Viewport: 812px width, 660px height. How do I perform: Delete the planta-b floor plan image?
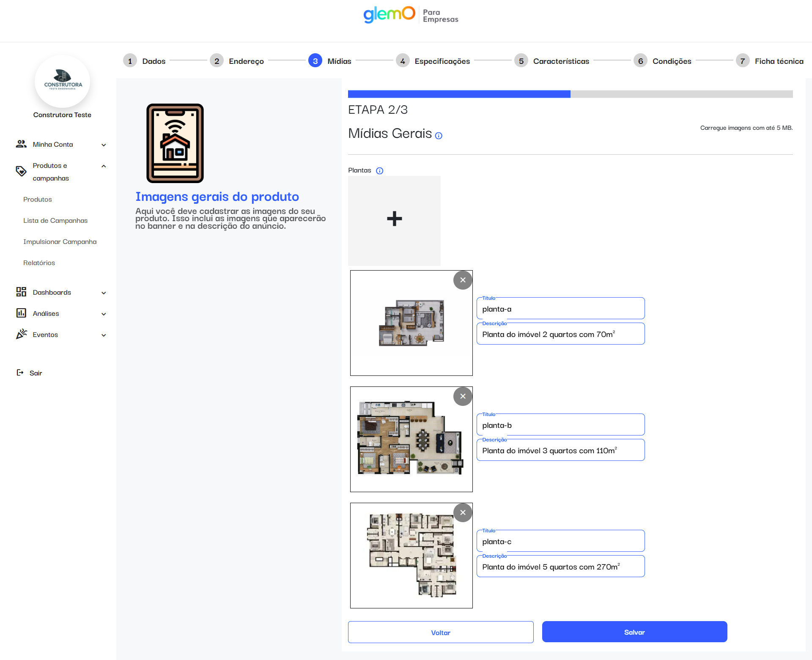[463, 396]
